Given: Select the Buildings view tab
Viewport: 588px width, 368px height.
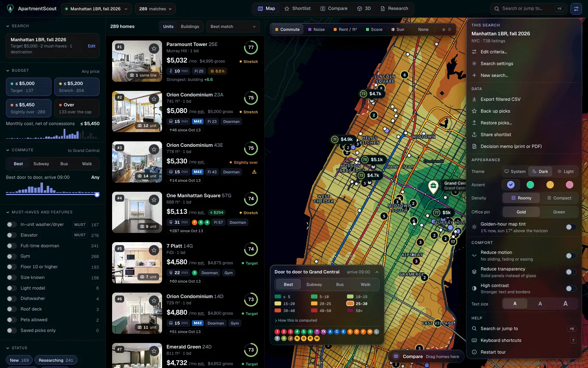Looking at the screenshot, I should 190,26.
